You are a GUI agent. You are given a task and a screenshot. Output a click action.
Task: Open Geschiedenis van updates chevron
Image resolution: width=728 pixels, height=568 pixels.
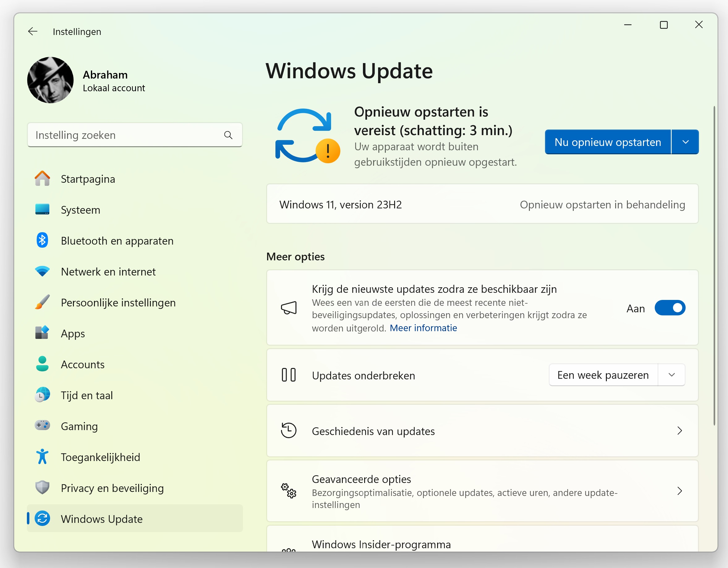[680, 431]
